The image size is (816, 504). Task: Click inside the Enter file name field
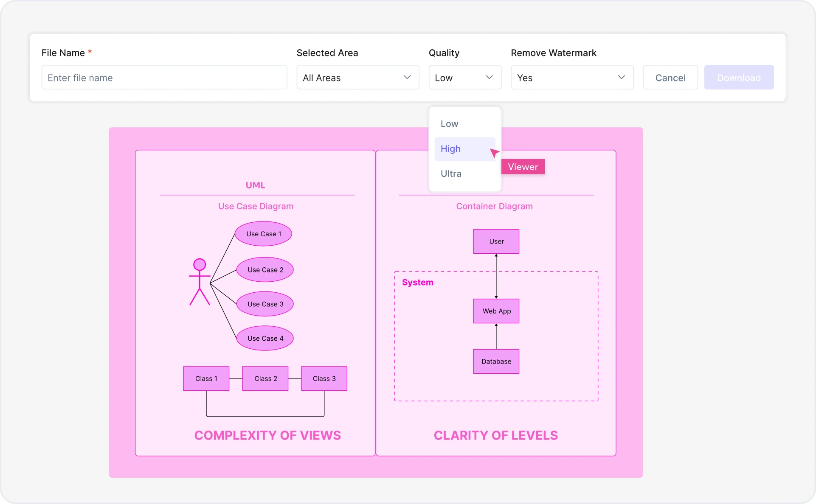(164, 77)
